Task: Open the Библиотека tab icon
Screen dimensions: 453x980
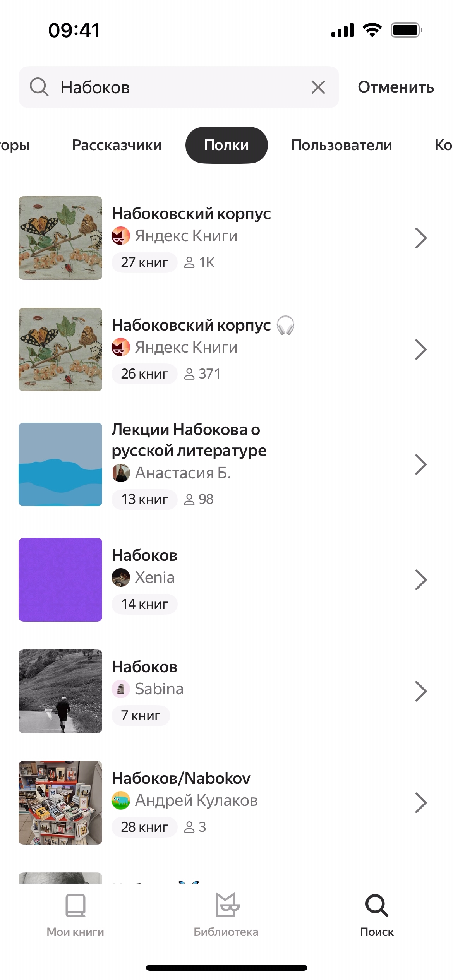Action: click(x=226, y=905)
